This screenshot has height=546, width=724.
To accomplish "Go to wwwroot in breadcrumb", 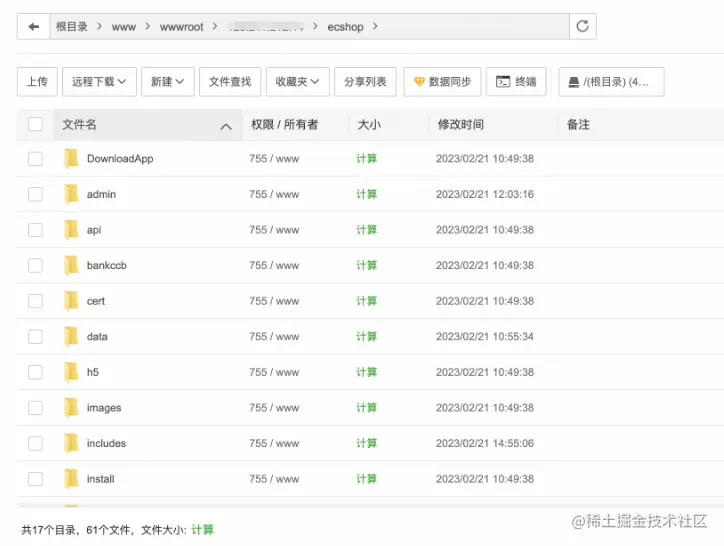I will click(x=181, y=27).
